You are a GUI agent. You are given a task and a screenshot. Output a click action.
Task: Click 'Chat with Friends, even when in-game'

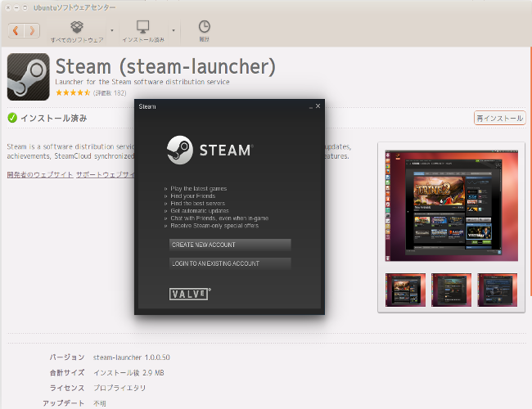219,218
